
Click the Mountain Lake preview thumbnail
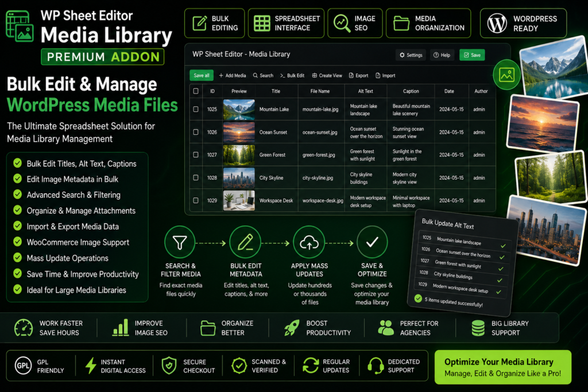(x=239, y=110)
